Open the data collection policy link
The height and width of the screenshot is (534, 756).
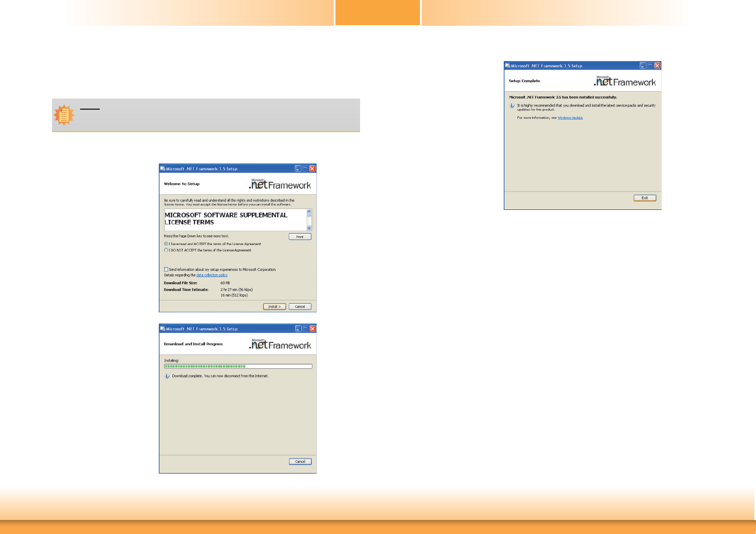point(212,275)
